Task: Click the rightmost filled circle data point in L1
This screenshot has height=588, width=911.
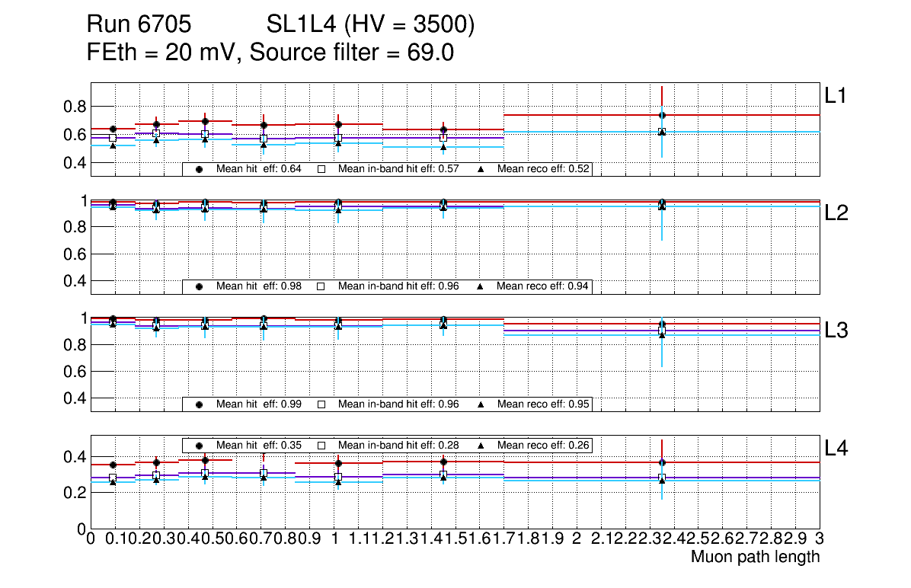Action: click(x=662, y=115)
